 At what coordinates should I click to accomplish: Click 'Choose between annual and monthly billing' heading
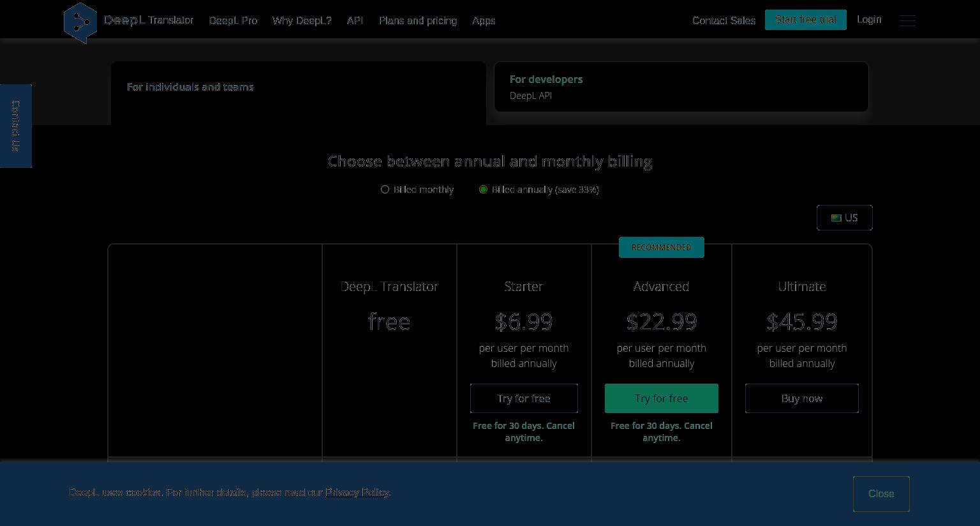pyautogui.click(x=490, y=162)
